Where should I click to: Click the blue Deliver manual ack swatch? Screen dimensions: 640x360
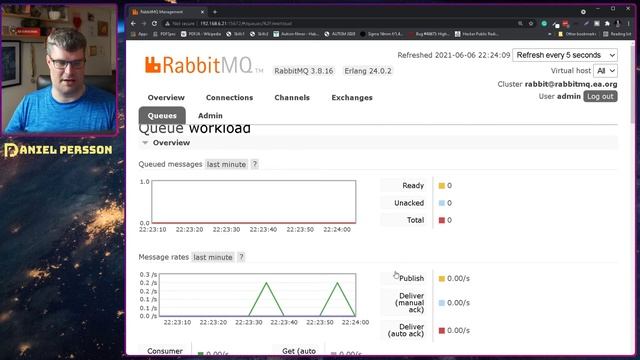[442, 303]
